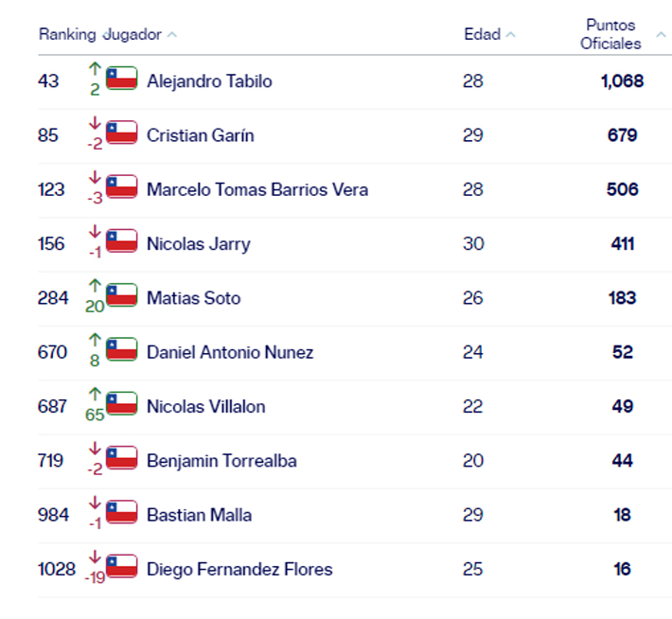
Task: Click the 1,068 points value for Tabilo
Action: click(x=622, y=81)
